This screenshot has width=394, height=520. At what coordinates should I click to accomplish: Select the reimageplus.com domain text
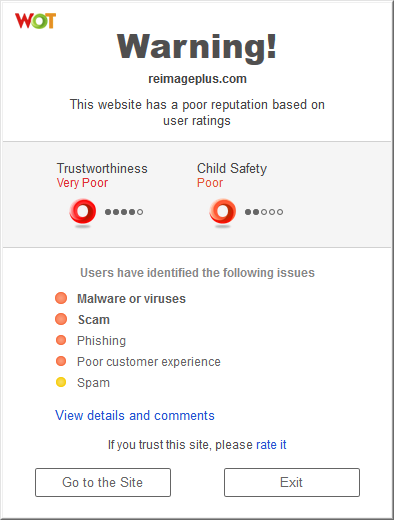(x=197, y=79)
